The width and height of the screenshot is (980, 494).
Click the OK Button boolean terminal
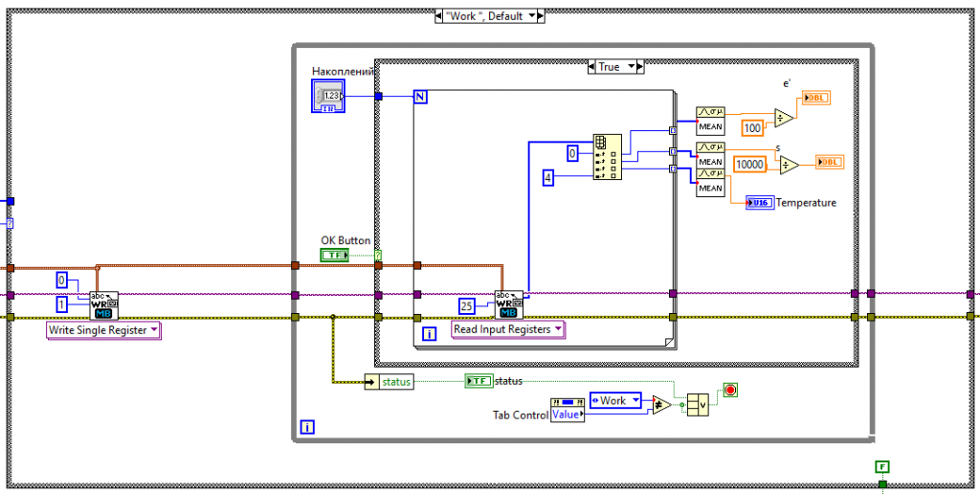point(334,255)
